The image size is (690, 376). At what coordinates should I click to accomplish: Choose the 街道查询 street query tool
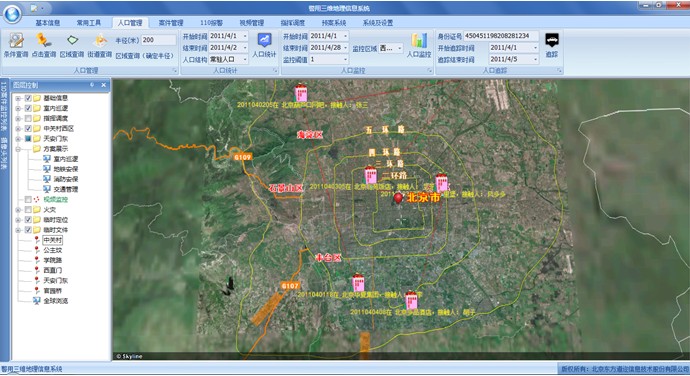pyautogui.click(x=99, y=46)
